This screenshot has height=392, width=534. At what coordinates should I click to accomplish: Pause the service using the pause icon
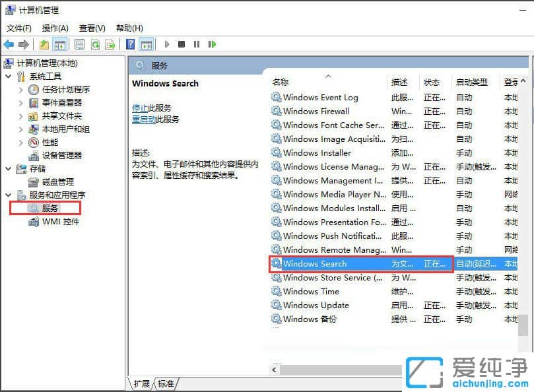point(196,44)
